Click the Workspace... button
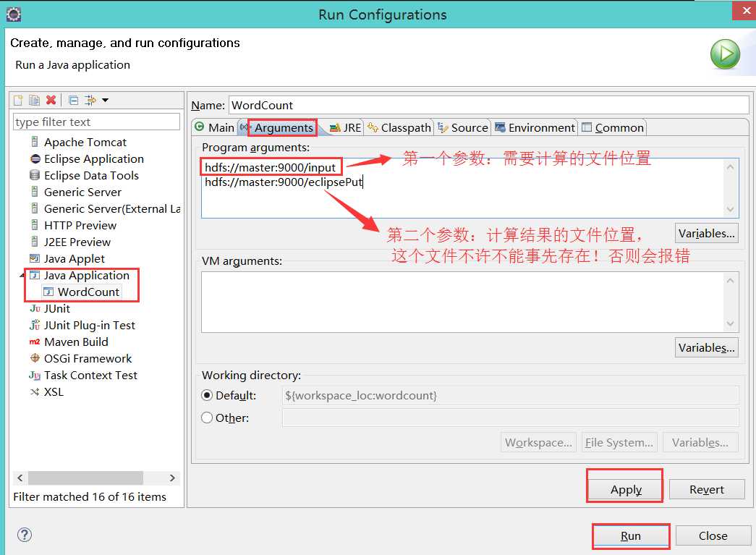756x555 pixels. [538, 442]
